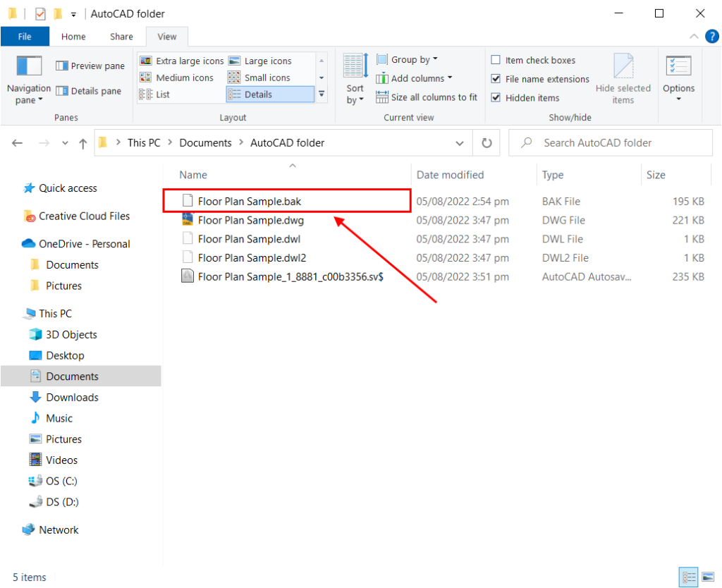Disable Hidden items visibility
The width and height of the screenshot is (722, 588).
tap(496, 97)
